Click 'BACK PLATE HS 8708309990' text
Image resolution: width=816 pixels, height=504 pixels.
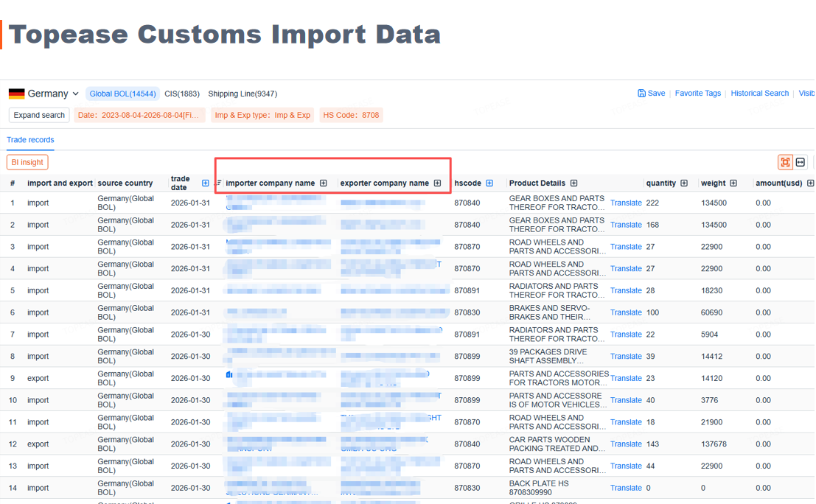(539, 488)
